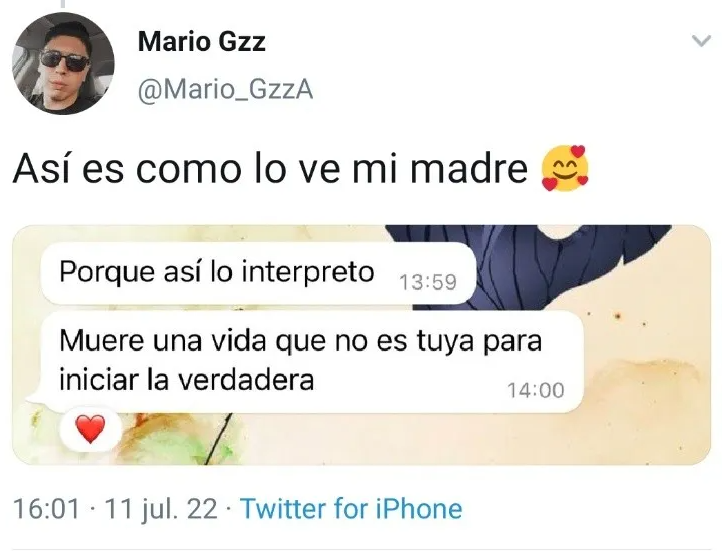The width and height of the screenshot is (722, 551).
Task: Open the @Mario_GzzA handle
Action: [226, 89]
